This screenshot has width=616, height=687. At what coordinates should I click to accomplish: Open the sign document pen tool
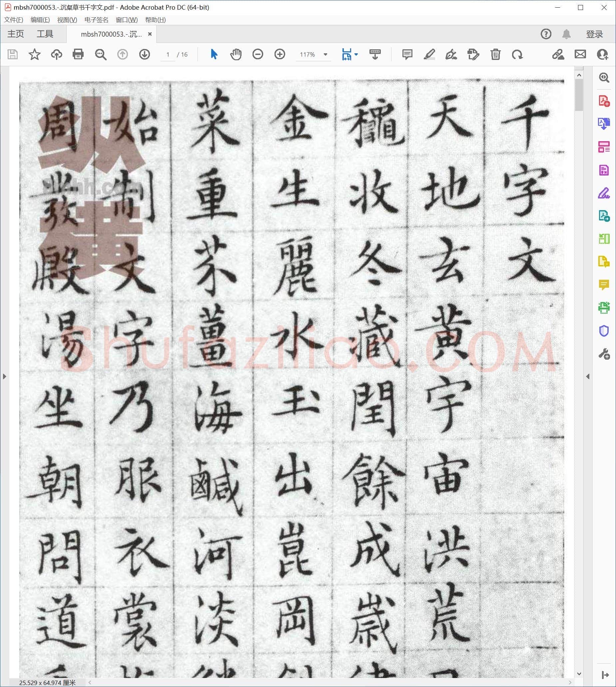[451, 55]
